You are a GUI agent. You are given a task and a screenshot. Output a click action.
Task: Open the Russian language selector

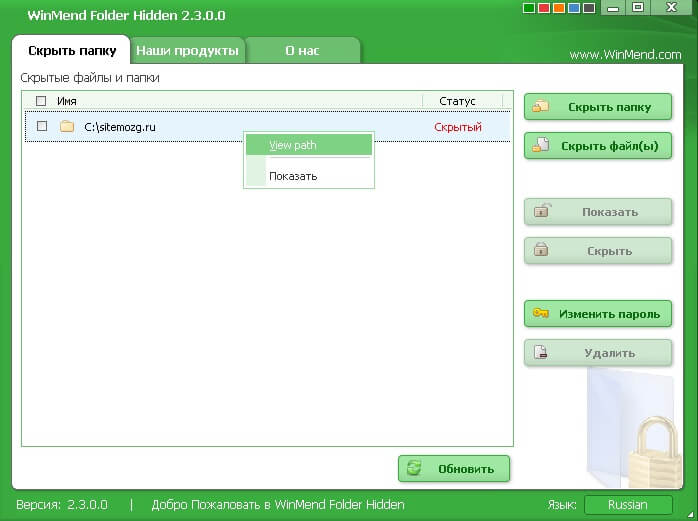(628, 505)
